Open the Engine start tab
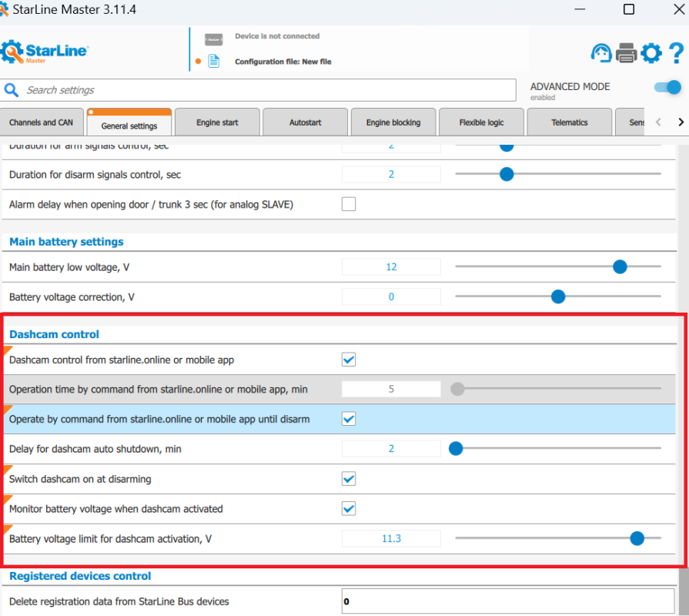Image resolution: width=689 pixels, height=616 pixels. [x=217, y=122]
